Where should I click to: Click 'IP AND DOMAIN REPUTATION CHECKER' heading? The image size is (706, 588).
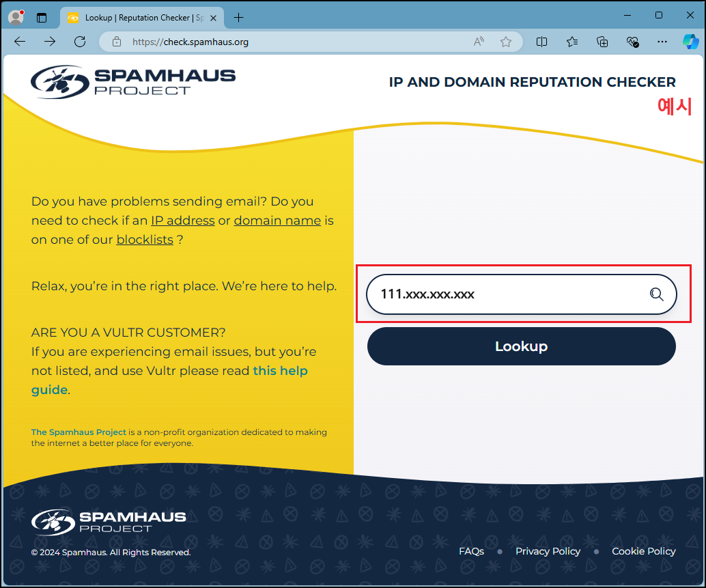tap(532, 82)
